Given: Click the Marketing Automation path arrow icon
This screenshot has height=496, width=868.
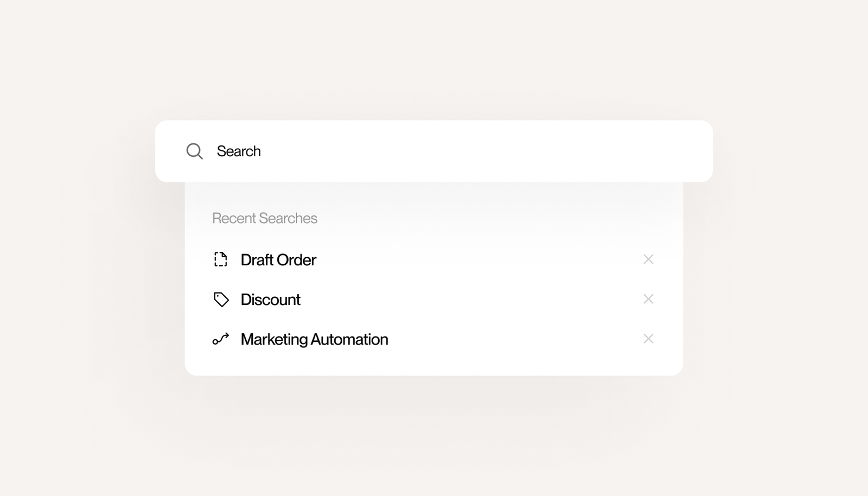Looking at the screenshot, I should tap(221, 339).
